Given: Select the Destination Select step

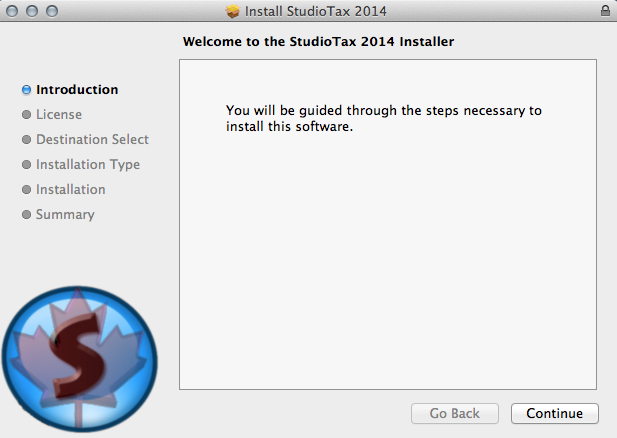Looking at the screenshot, I should point(92,139).
